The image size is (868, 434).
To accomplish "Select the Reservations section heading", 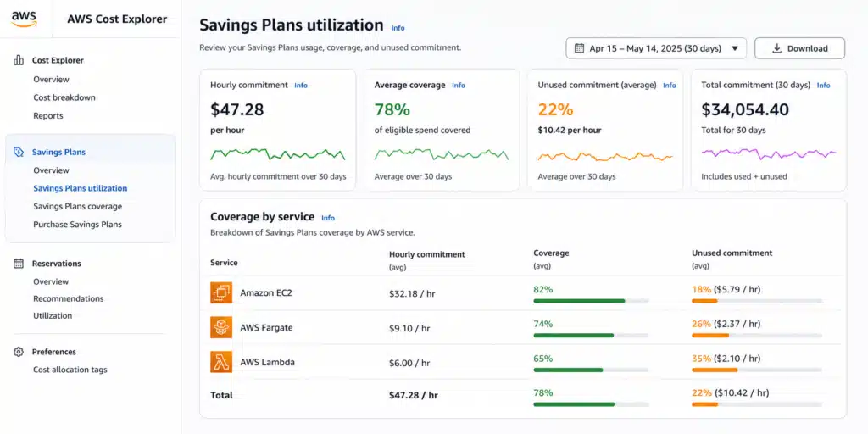I will 57,264.
